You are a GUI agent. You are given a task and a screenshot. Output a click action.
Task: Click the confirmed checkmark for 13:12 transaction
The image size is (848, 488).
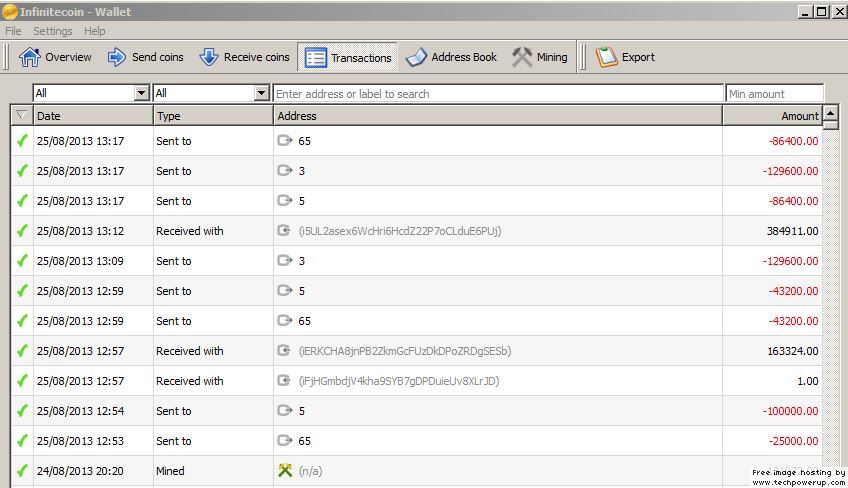(x=22, y=231)
